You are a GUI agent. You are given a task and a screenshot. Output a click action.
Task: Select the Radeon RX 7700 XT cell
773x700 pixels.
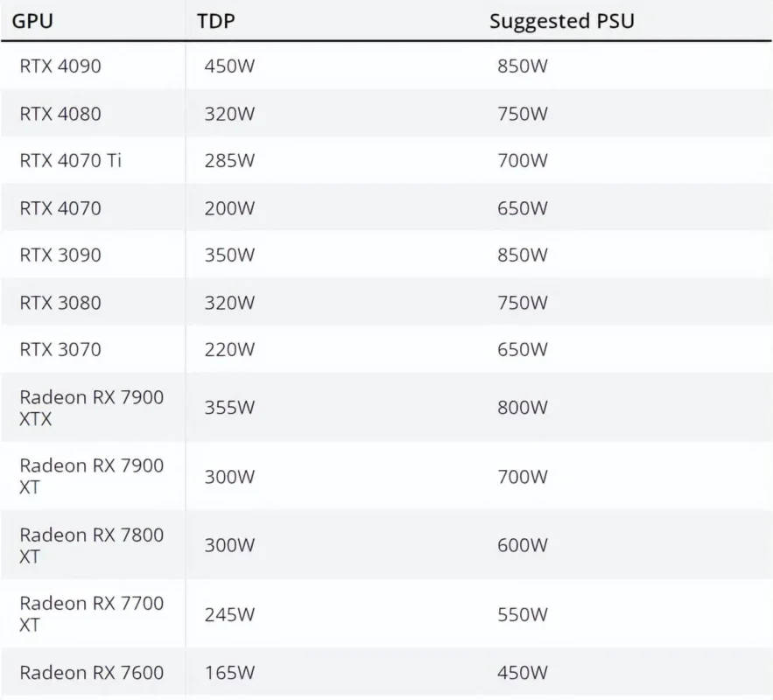coord(92,613)
